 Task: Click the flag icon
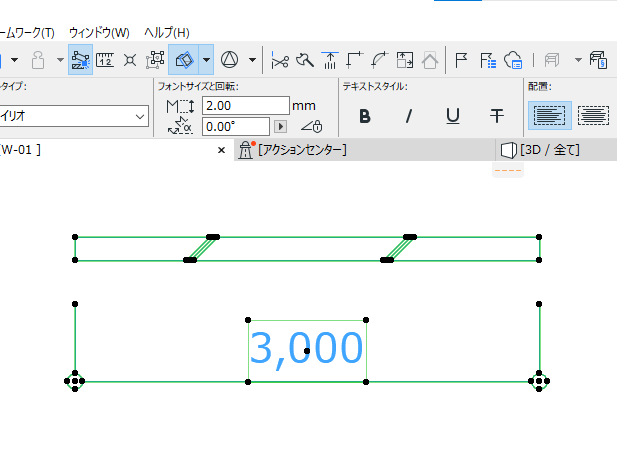[461, 60]
